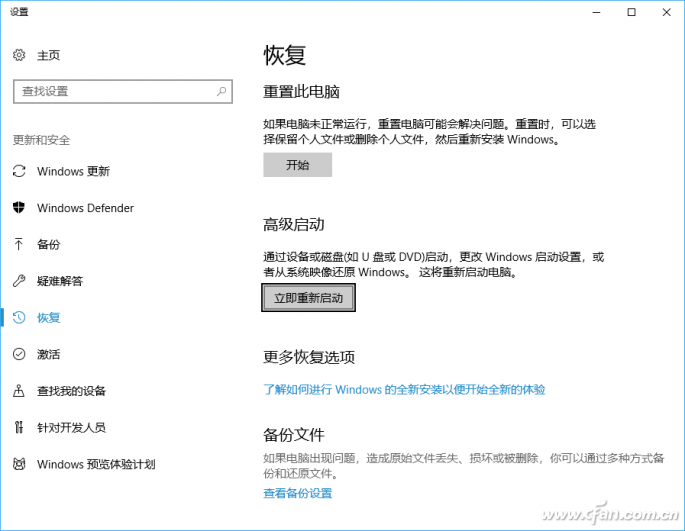Screen dimensions: 685x531
Task: Click the 备份文件 heading
Action: pyautogui.click(x=294, y=434)
